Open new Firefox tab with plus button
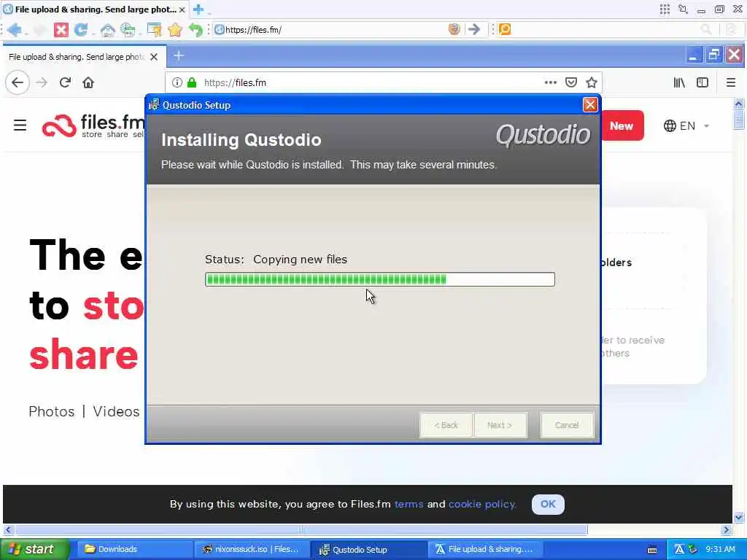The image size is (747, 560). pos(179,56)
